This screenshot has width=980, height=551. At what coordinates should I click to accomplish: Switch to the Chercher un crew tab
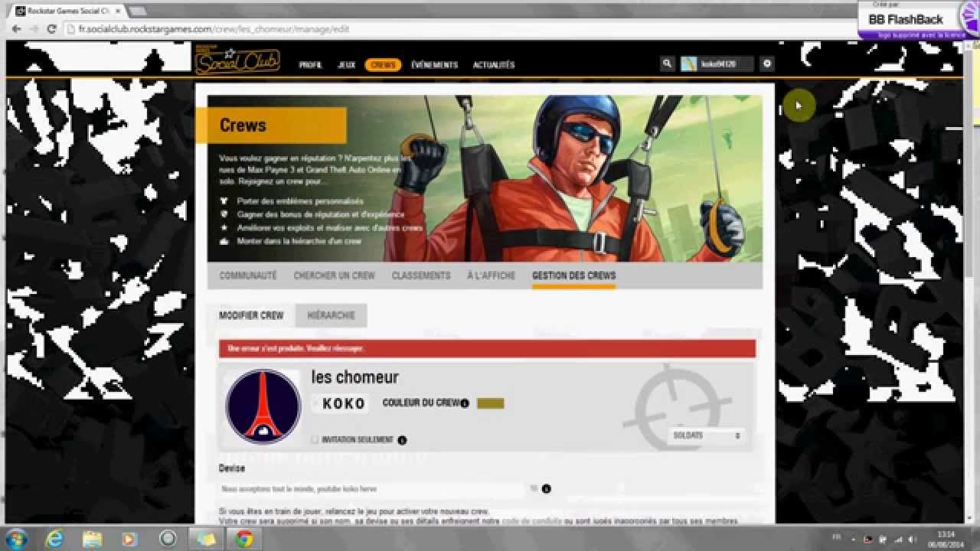coord(335,275)
